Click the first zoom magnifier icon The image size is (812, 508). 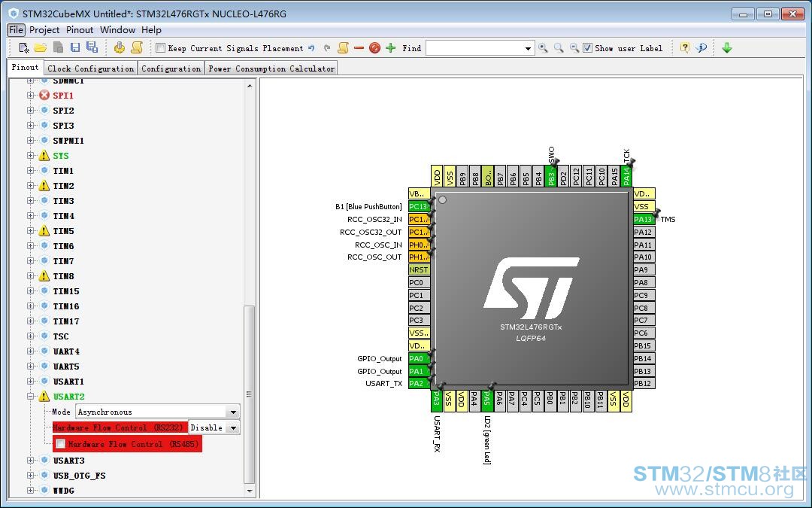pyautogui.click(x=544, y=47)
